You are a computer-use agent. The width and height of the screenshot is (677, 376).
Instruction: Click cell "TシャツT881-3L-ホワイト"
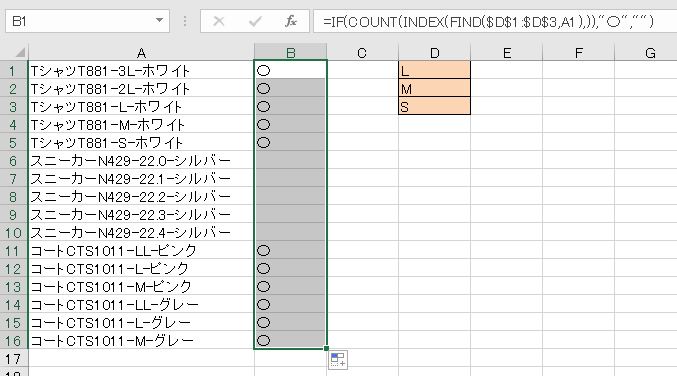point(141,70)
